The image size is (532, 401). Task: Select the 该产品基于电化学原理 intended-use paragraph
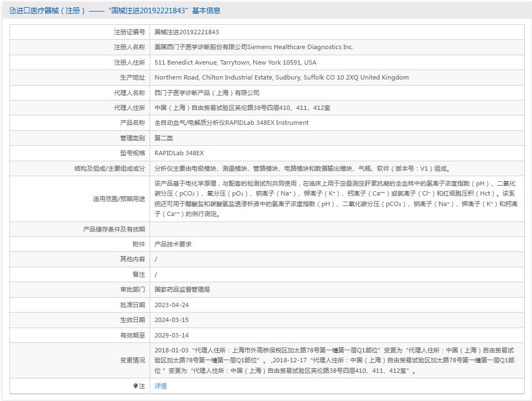click(x=336, y=199)
